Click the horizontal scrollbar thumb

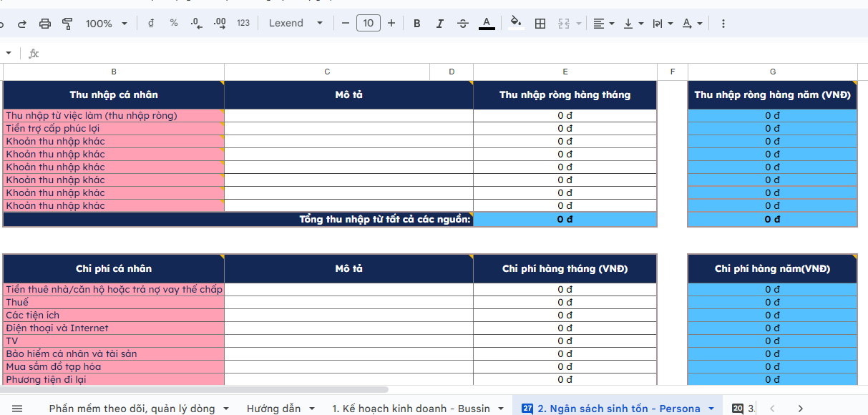[x=195, y=390]
